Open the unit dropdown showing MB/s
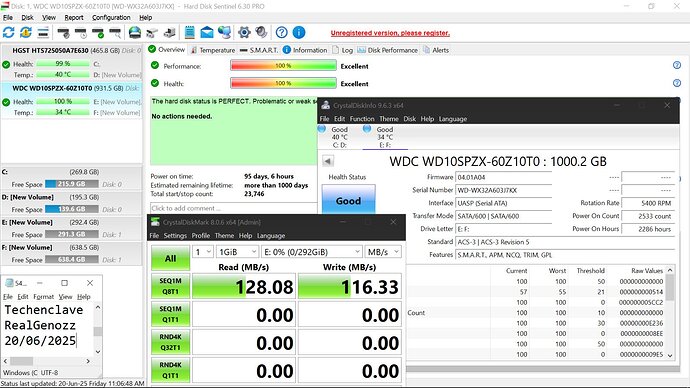The image size is (690, 388). (383, 252)
